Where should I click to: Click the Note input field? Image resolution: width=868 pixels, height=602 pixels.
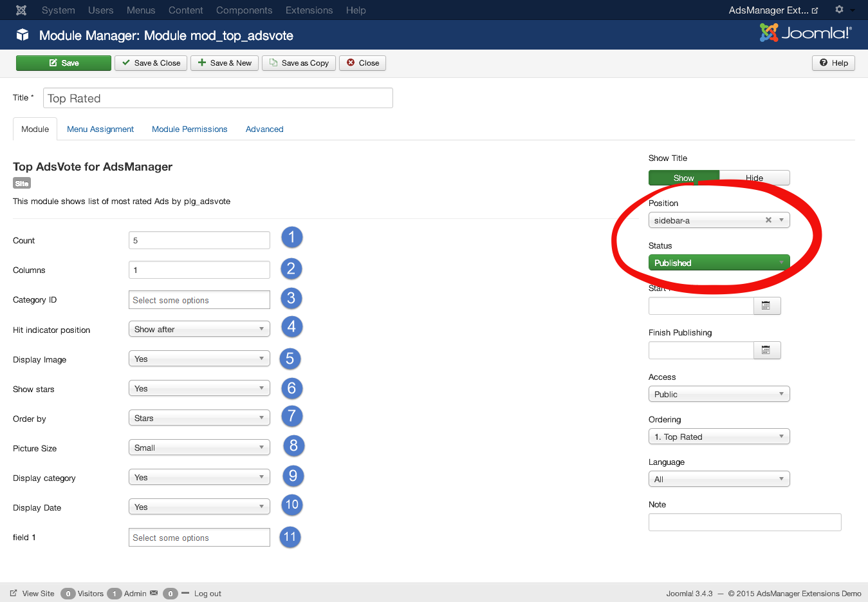pyautogui.click(x=744, y=522)
